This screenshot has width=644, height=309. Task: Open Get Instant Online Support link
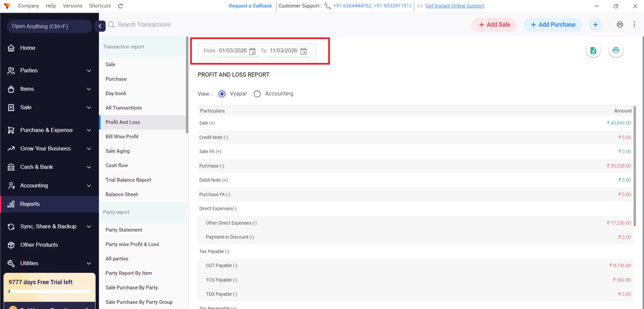(x=455, y=6)
